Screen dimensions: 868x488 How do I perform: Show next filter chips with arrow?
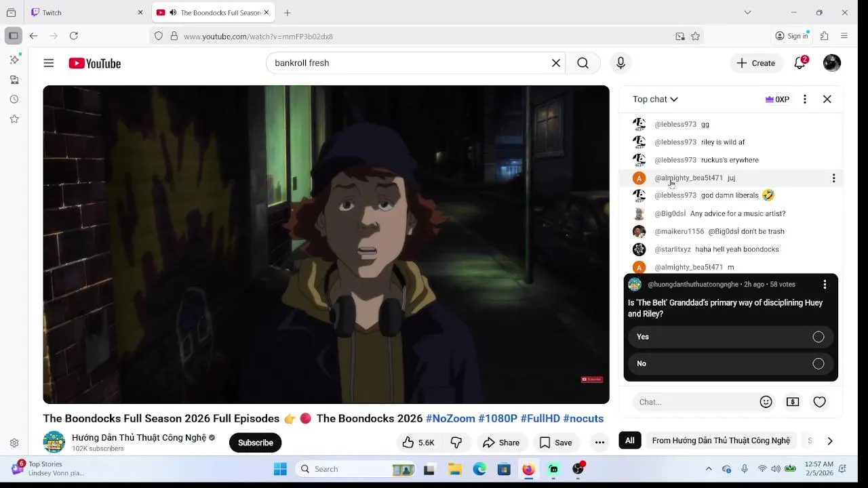point(829,441)
